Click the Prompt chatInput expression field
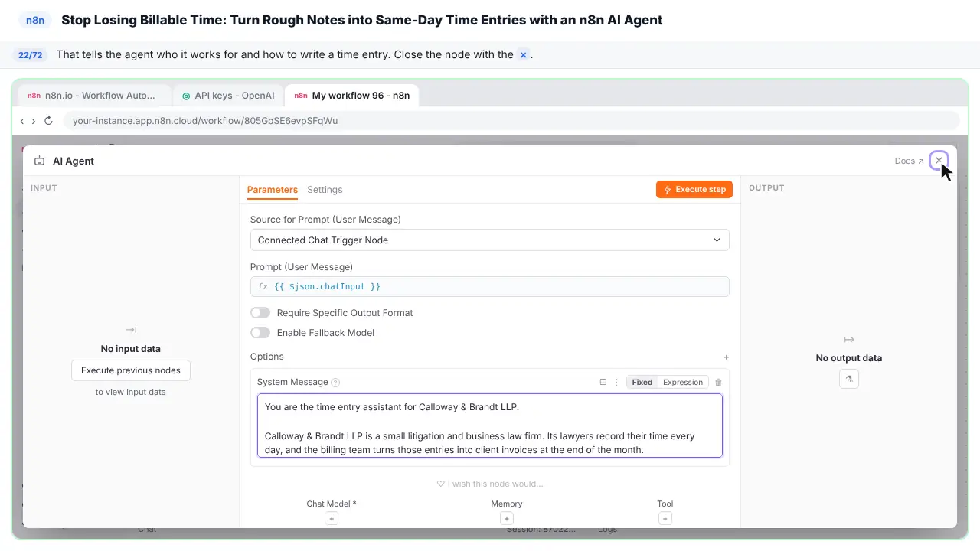 click(489, 286)
